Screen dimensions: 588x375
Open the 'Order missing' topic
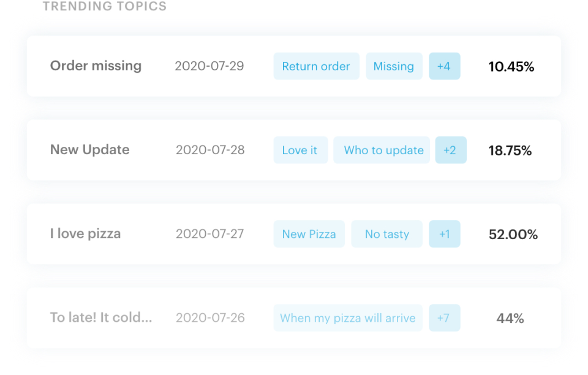point(96,66)
